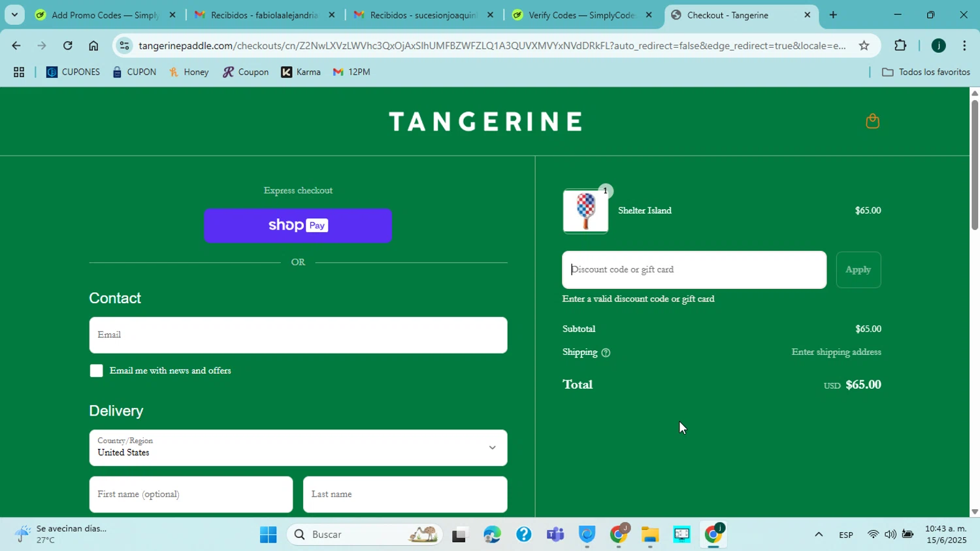Open the Karma bookmark
Viewport: 980px width, 551px height.
coord(301,73)
